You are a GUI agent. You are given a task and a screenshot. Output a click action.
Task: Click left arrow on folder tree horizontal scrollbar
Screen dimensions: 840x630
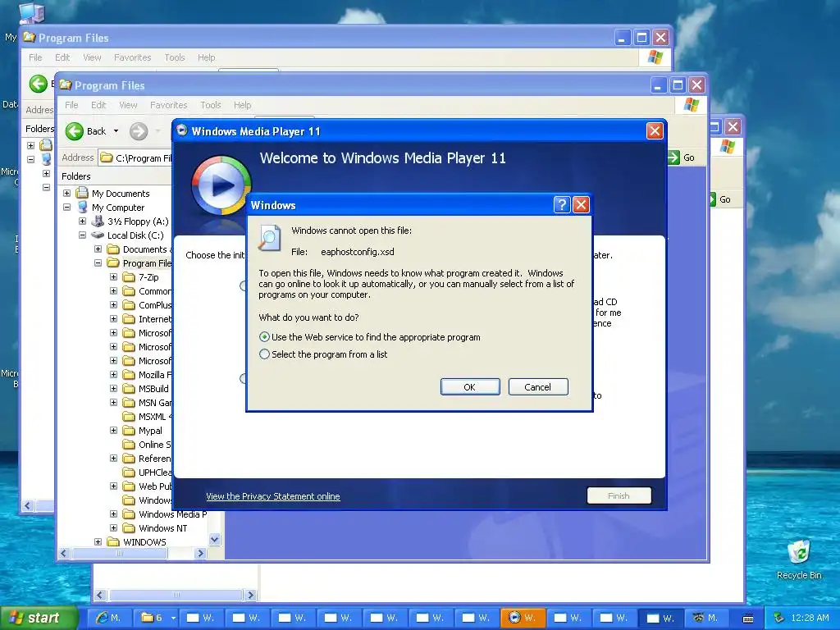[64, 554]
